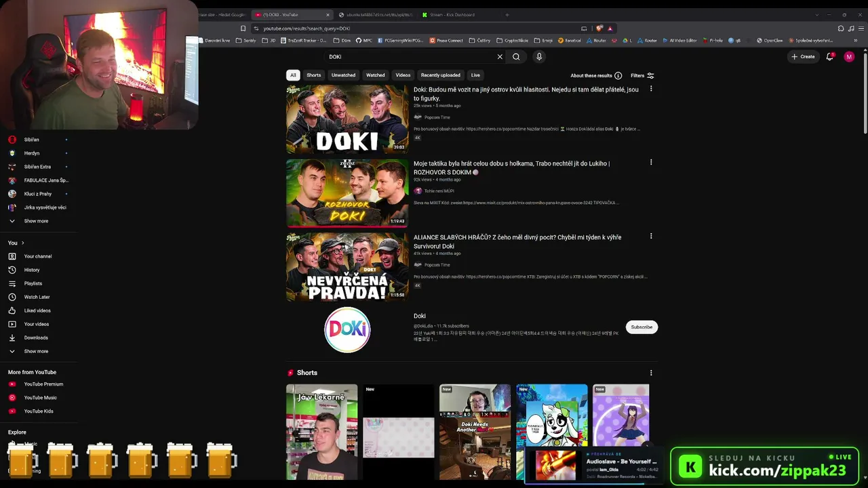Click the magnifier search button

[x=516, y=57]
